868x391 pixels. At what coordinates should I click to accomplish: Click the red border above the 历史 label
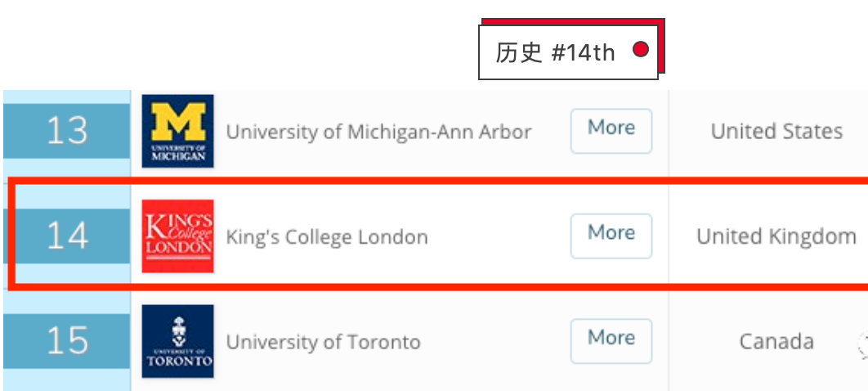(x=572, y=21)
